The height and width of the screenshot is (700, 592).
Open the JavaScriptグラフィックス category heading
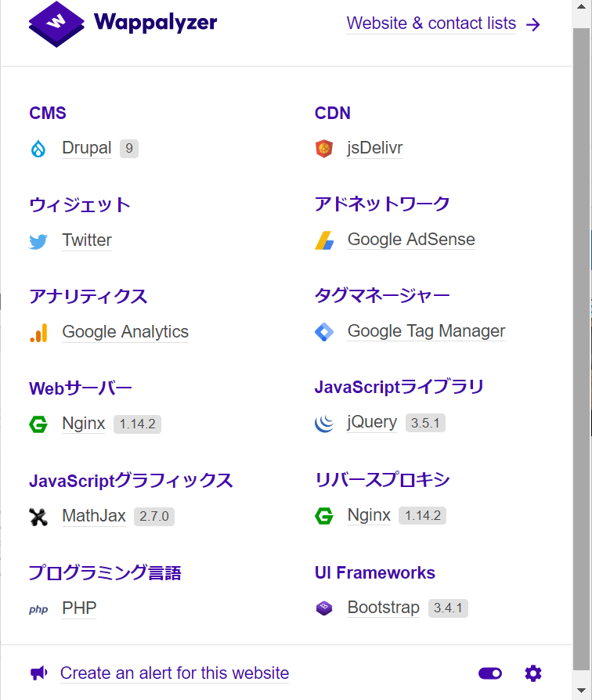131,481
